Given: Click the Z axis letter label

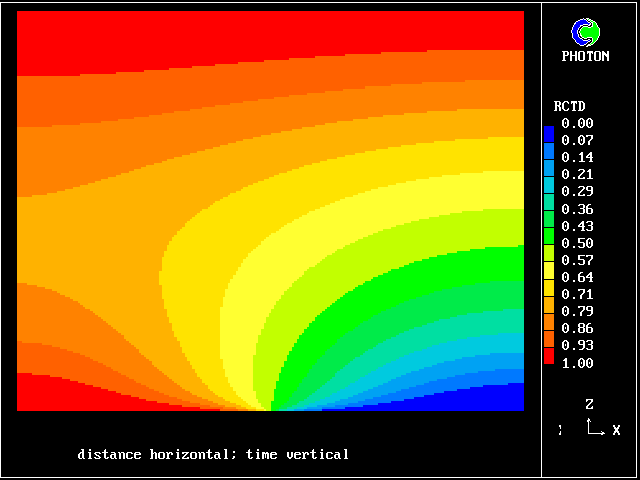Looking at the screenshot, I should tap(589, 405).
